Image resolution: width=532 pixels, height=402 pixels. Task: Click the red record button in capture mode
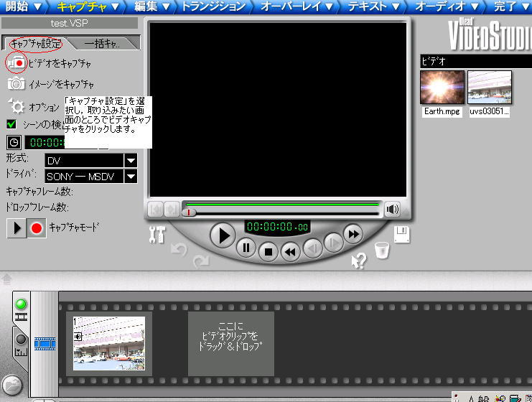(x=37, y=228)
